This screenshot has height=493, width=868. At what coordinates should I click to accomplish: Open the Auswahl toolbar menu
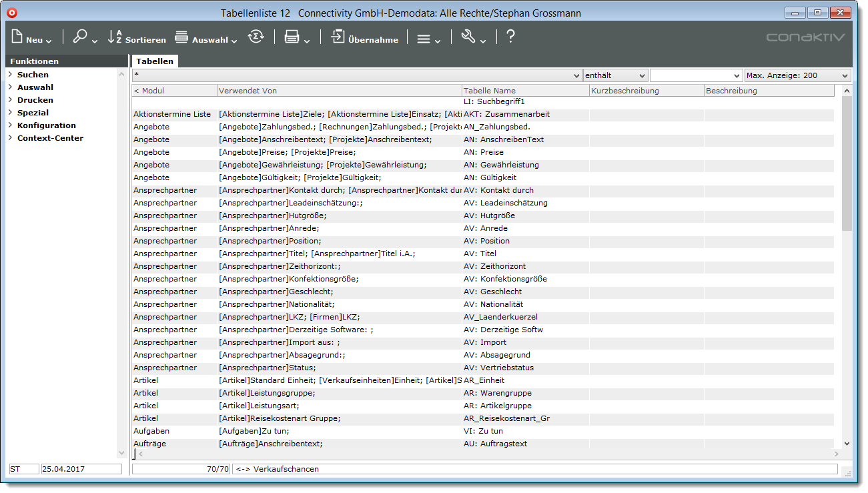[205, 39]
